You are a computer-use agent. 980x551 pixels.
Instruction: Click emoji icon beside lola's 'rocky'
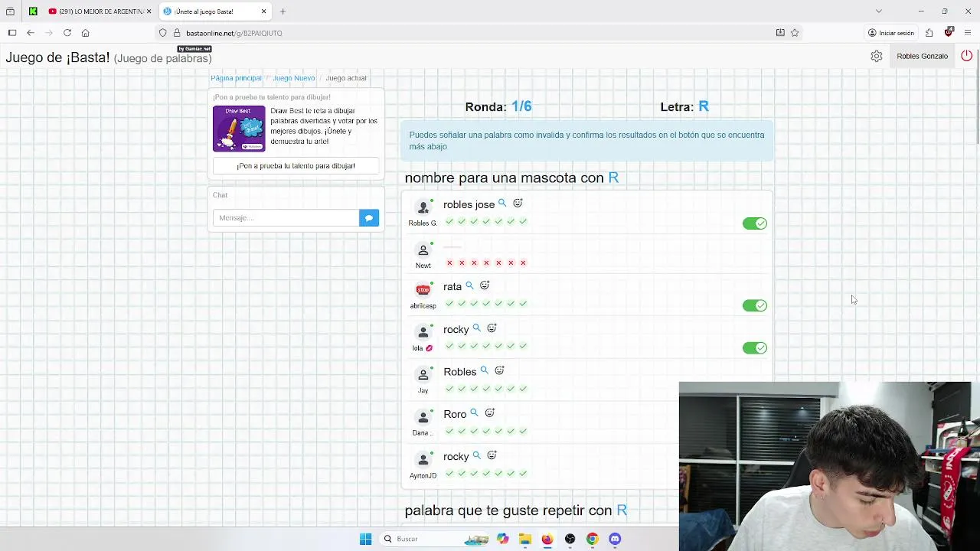(x=492, y=328)
